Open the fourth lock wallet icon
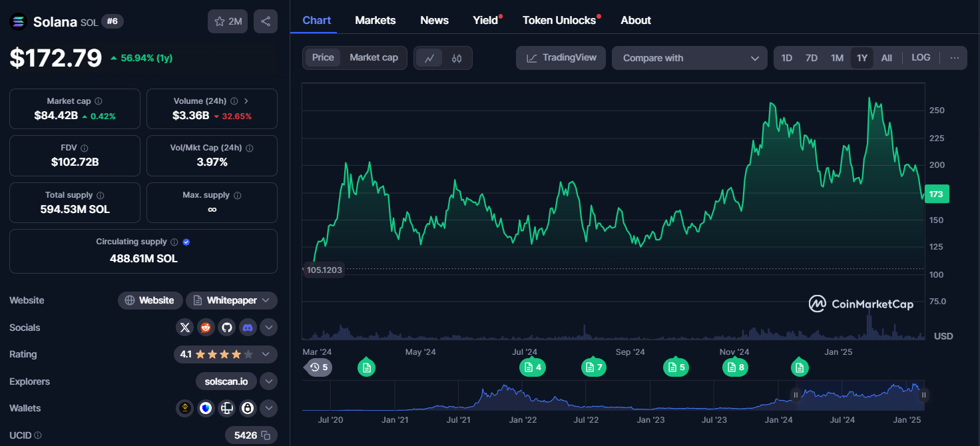 pos(248,408)
